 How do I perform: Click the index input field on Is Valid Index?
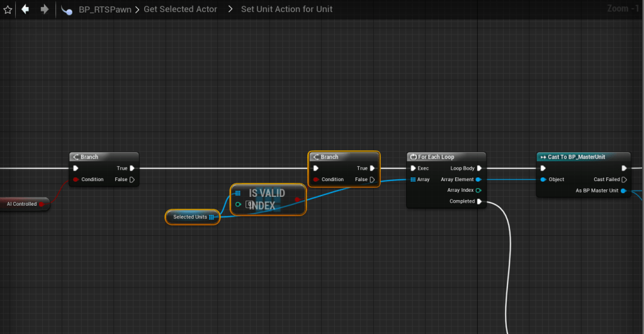(x=249, y=204)
